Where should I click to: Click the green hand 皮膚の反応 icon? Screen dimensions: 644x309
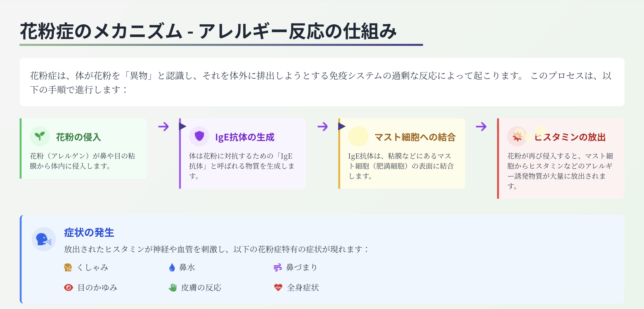click(x=172, y=288)
